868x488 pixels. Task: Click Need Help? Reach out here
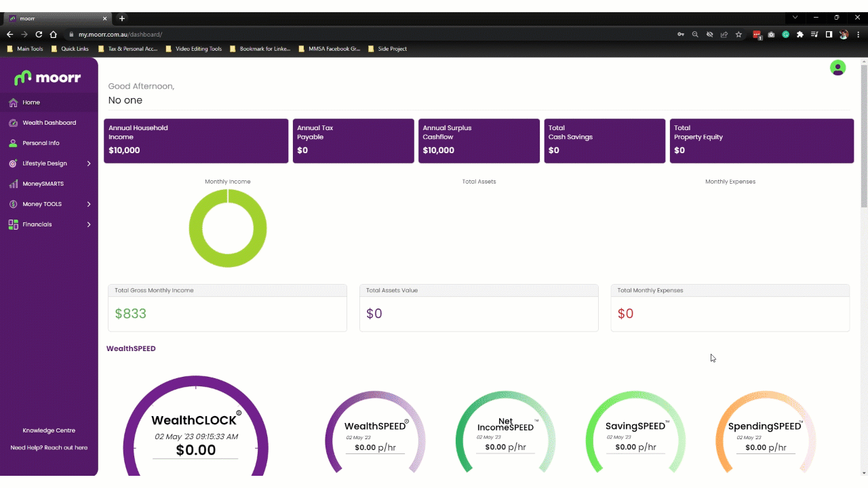click(x=49, y=447)
